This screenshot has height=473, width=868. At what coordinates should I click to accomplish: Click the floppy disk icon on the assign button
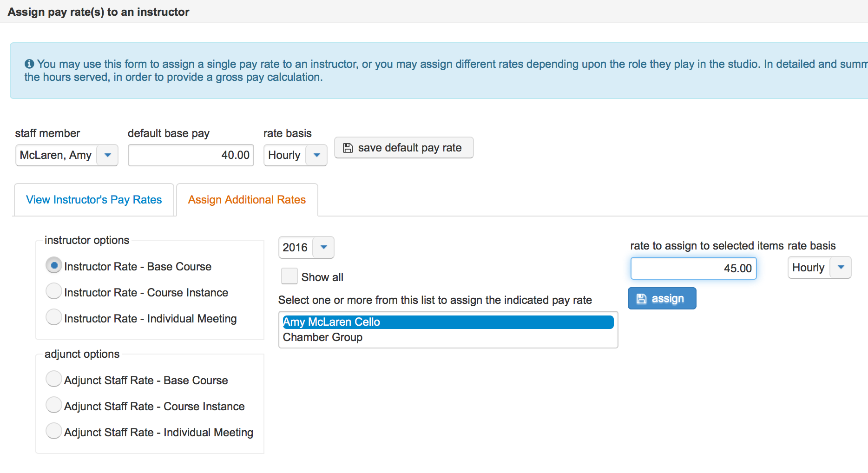tap(641, 299)
